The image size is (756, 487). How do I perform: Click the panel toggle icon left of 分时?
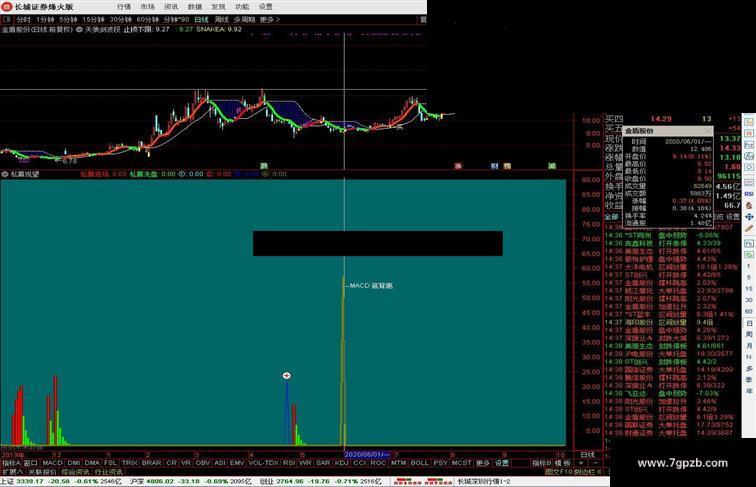7,20
